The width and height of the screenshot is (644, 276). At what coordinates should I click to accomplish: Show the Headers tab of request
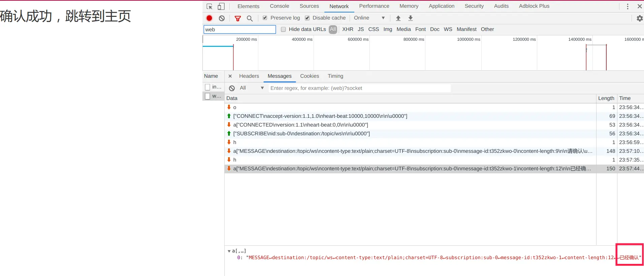pyautogui.click(x=249, y=76)
